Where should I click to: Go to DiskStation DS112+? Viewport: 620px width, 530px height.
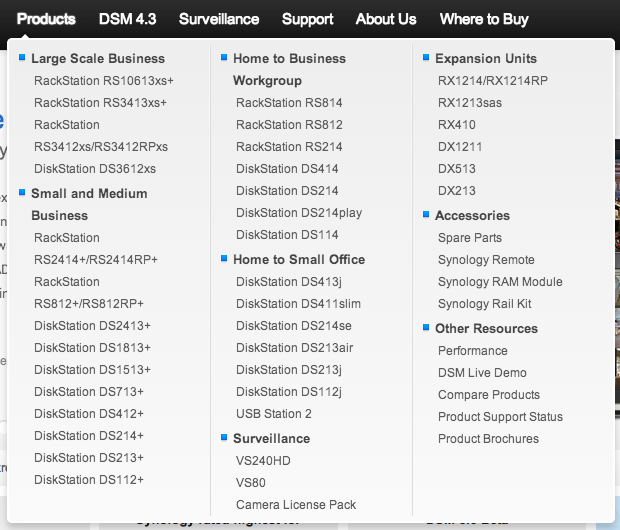pyautogui.click(x=89, y=480)
